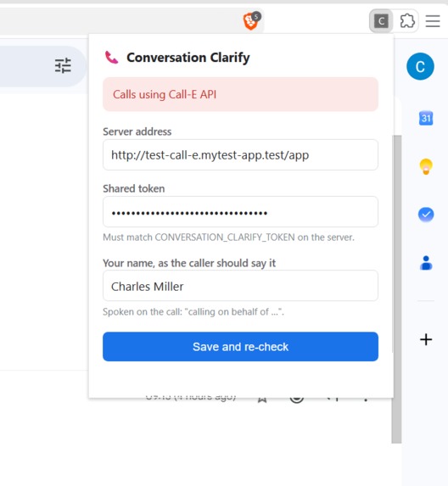The width and height of the screenshot is (448, 486).
Task: Open the browser hamburger menu
Action: 433,21
